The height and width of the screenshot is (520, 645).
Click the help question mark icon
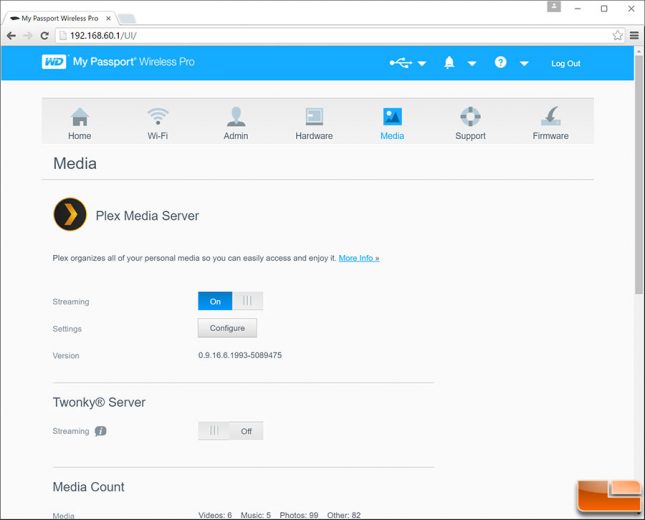click(x=500, y=63)
